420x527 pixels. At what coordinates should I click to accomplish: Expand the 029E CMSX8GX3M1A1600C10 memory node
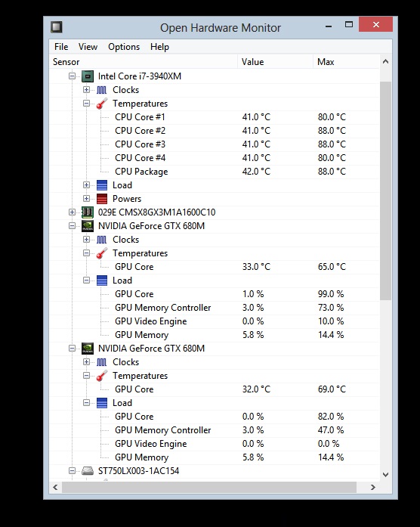(x=72, y=212)
